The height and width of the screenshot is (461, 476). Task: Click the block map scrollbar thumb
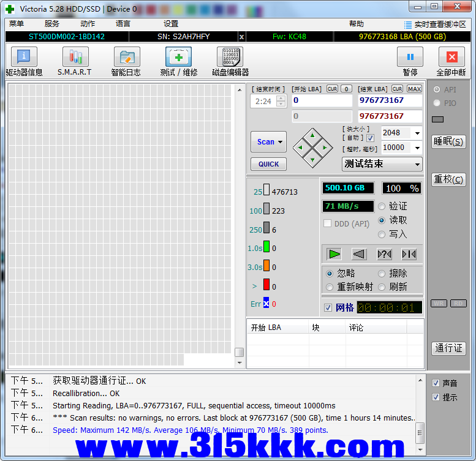tap(240, 352)
